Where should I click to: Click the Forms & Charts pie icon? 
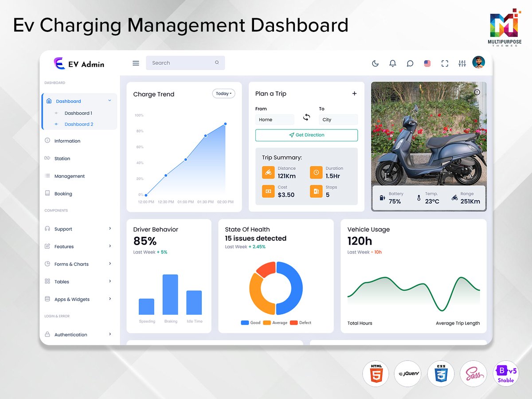pos(47,264)
